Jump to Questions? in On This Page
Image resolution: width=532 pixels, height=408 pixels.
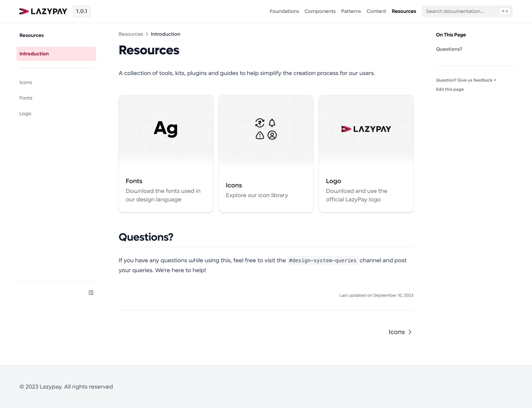coord(449,49)
